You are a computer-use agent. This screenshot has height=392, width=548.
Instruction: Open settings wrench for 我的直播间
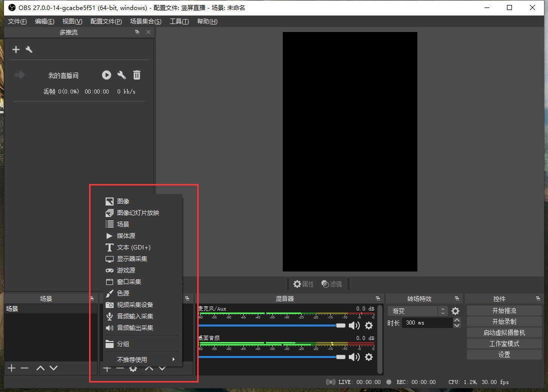tap(121, 75)
